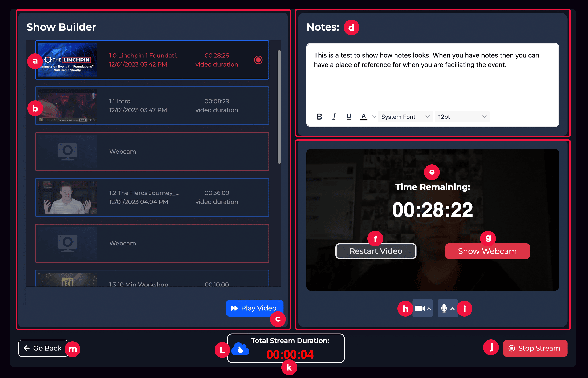Click the Heros Journey video thumbnail
This screenshot has width=588, height=378.
[68, 197]
